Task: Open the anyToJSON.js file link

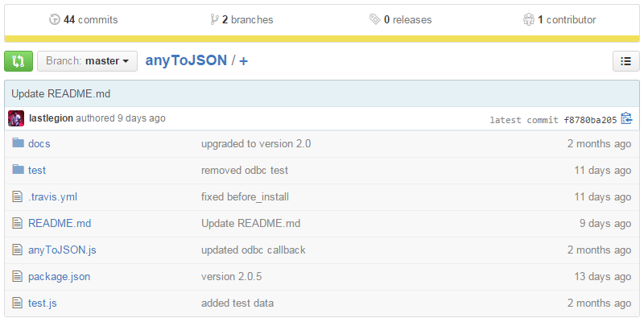Action: click(x=62, y=250)
